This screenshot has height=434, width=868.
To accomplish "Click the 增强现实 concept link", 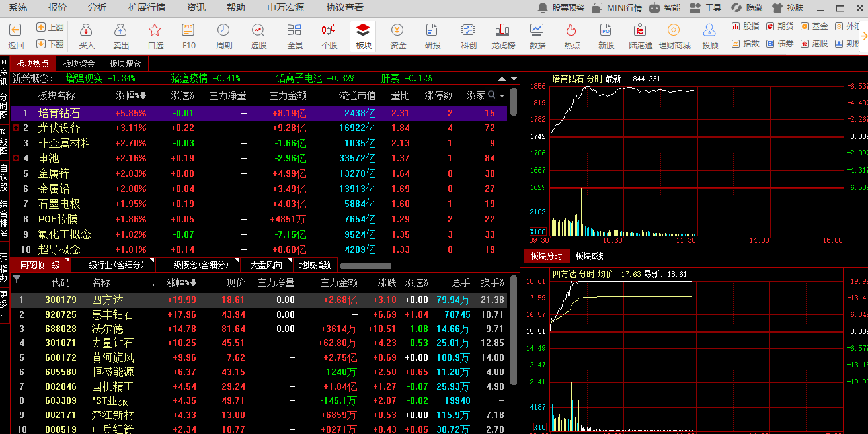I will [x=84, y=78].
